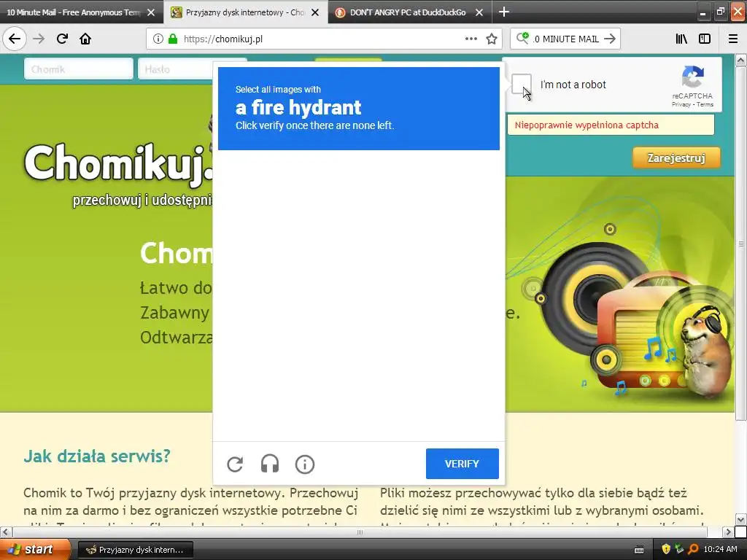Click the keyboard icon in taskbar
Screen dimensions: 747x560
pyautogui.click(x=639, y=550)
